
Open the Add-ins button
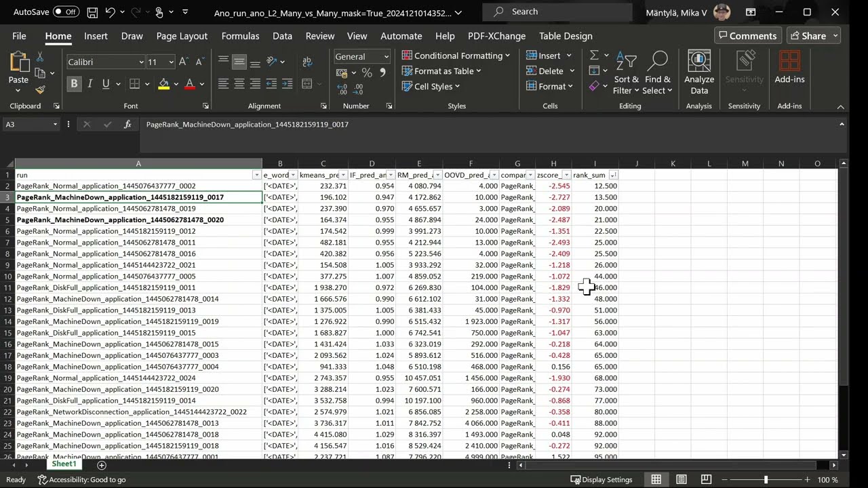pos(789,68)
